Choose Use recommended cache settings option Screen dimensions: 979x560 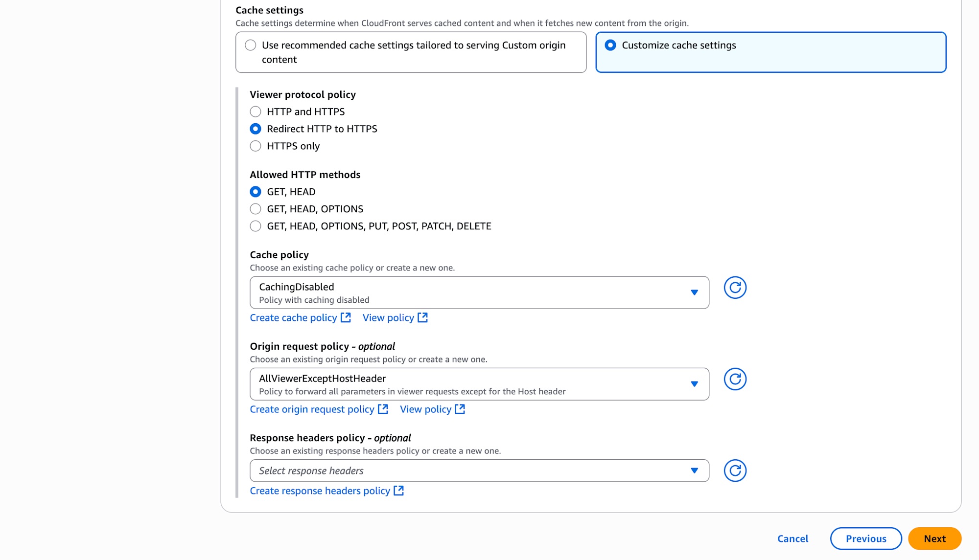pos(251,45)
